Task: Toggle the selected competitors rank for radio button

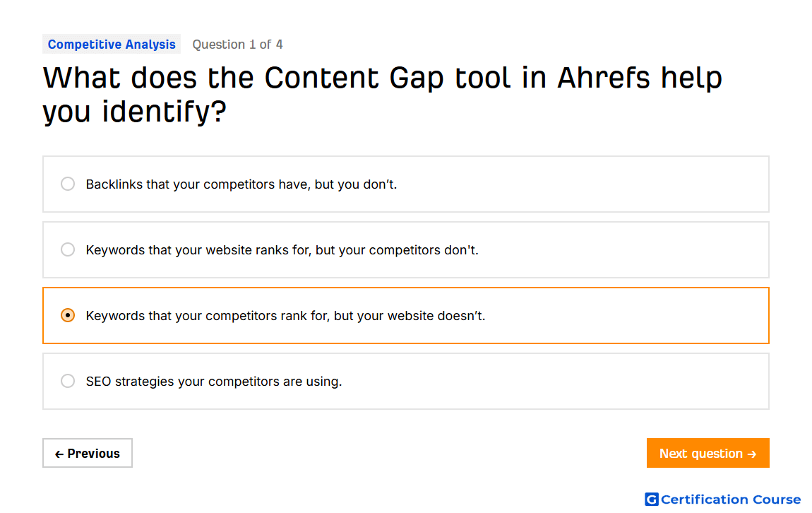Action: pos(67,316)
